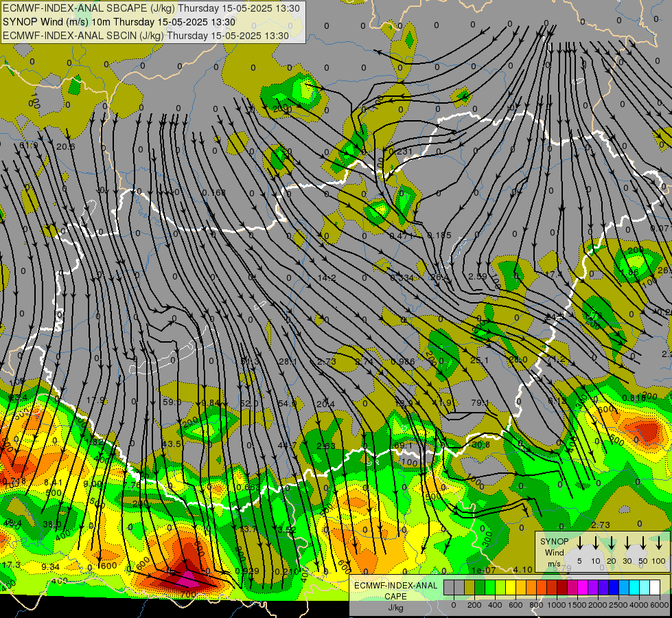The image size is (672, 618).
Task: Click the 'SYNOP Wind m/s' legend title
Action: click(x=554, y=552)
